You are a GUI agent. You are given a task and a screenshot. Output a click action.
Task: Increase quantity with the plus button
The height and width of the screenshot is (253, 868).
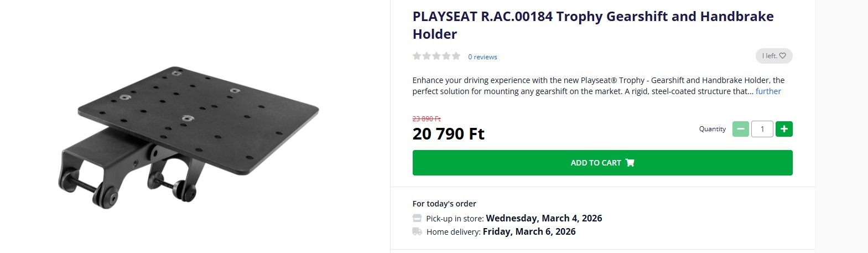tap(784, 129)
